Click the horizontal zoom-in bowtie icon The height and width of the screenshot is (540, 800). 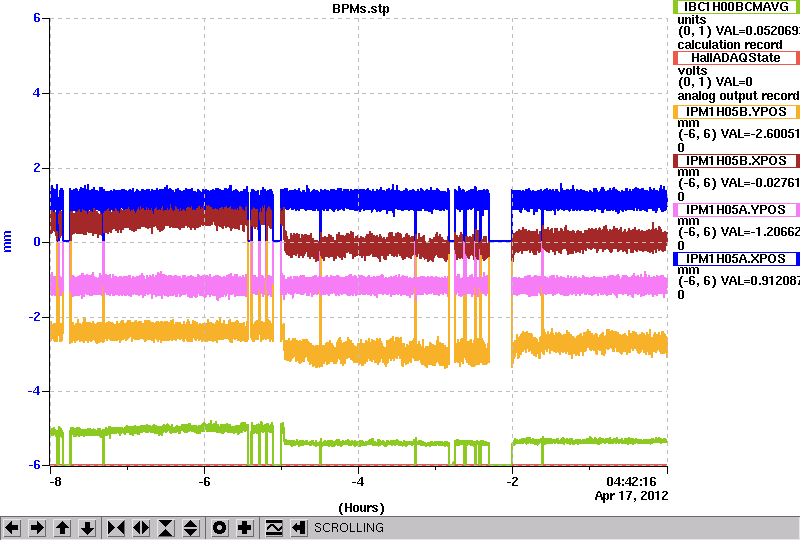(x=116, y=528)
